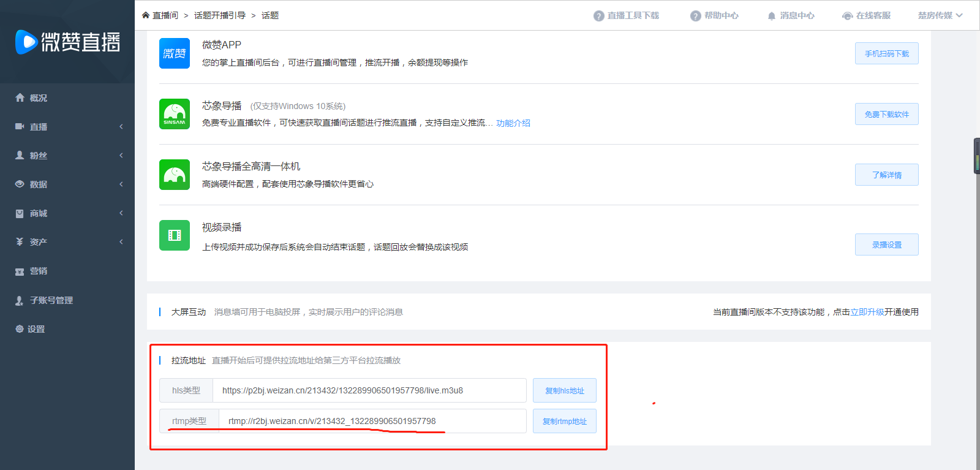Click the 了解详情 button
Image resolution: width=980 pixels, height=470 pixels.
click(x=887, y=175)
